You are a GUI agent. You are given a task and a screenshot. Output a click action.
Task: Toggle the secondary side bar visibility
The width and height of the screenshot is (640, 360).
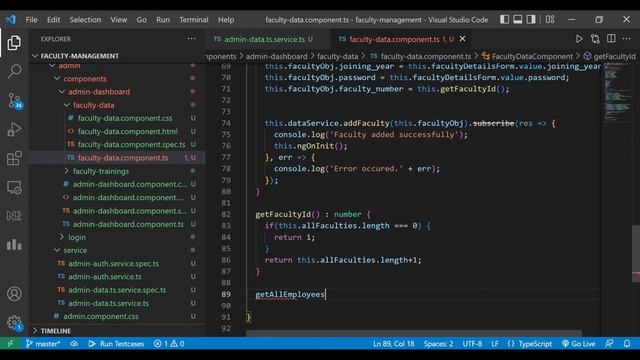point(531,19)
